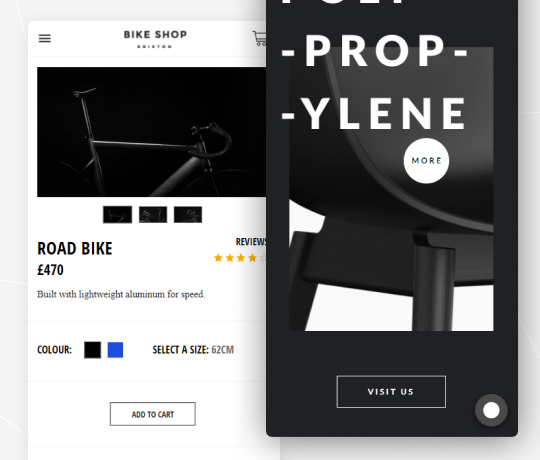Image resolution: width=540 pixels, height=460 pixels.
Task: Click the ROAD BIKE product title
Action: (x=75, y=249)
